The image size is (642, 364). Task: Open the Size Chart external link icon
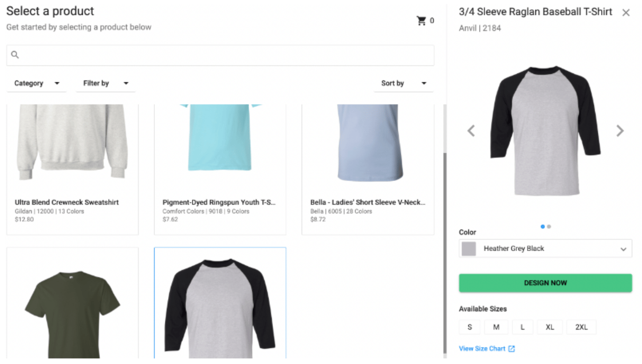pyautogui.click(x=512, y=348)
